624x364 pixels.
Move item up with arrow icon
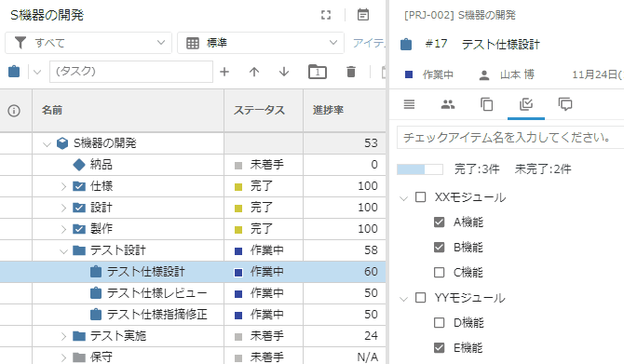pos(254,72)
